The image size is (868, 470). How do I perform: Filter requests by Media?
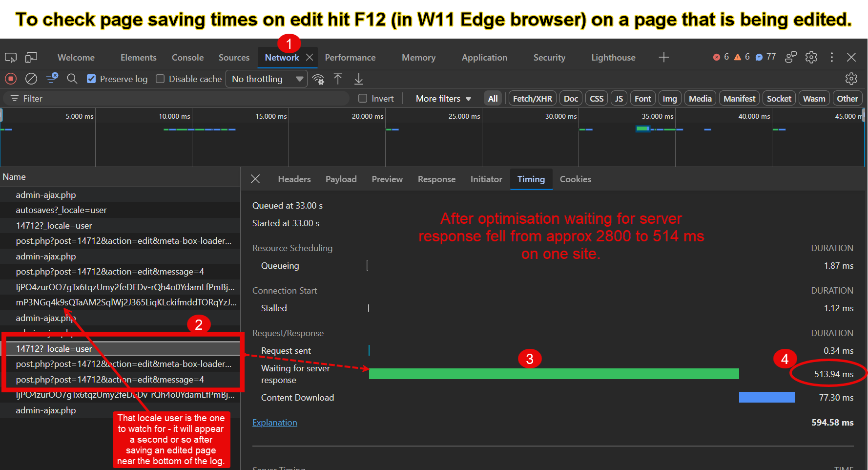(x=700, y=99)
